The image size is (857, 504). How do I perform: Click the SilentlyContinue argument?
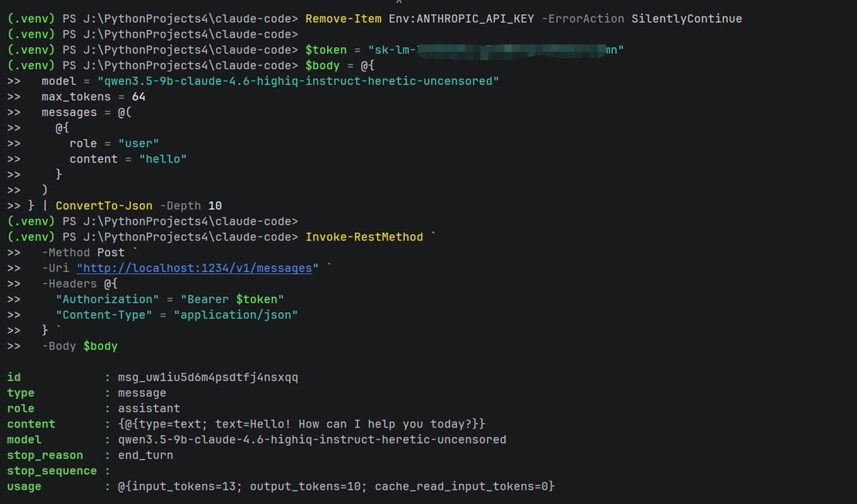coord(686,19)
